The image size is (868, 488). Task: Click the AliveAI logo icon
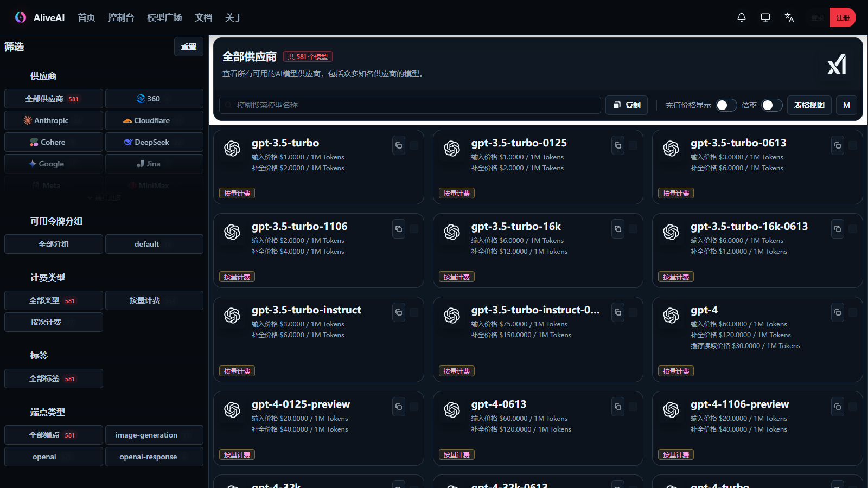(21, 17)
